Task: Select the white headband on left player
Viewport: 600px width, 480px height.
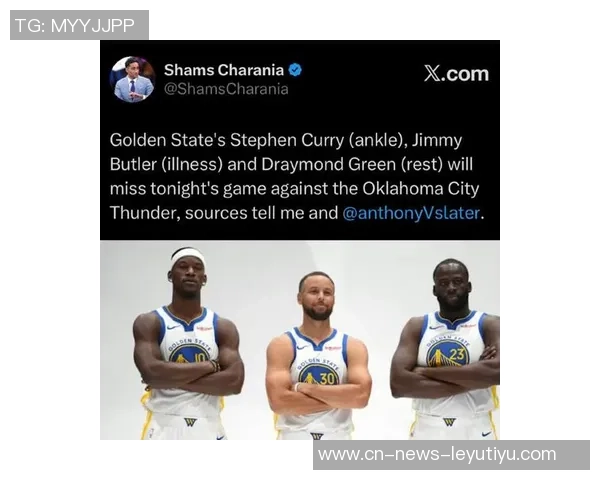Action: coord(188,256)
